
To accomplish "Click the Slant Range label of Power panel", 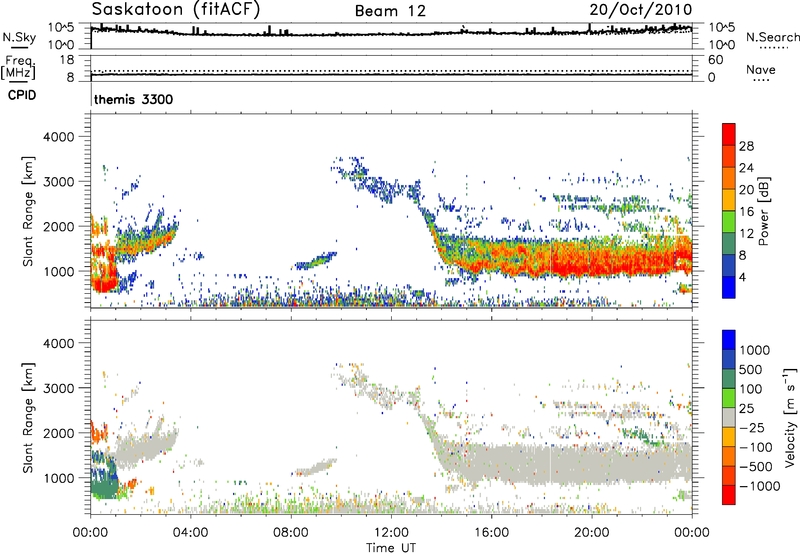I will 28,211.
